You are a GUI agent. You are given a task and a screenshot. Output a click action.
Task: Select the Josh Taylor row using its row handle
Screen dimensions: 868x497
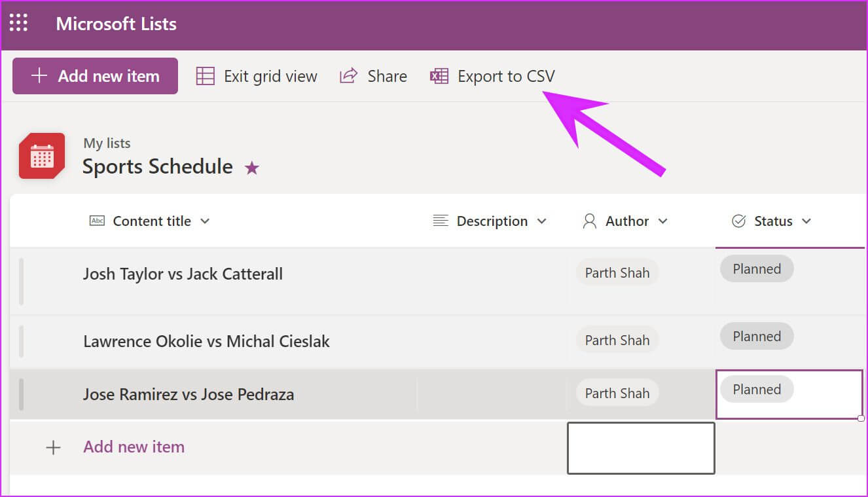click(22, 282)
